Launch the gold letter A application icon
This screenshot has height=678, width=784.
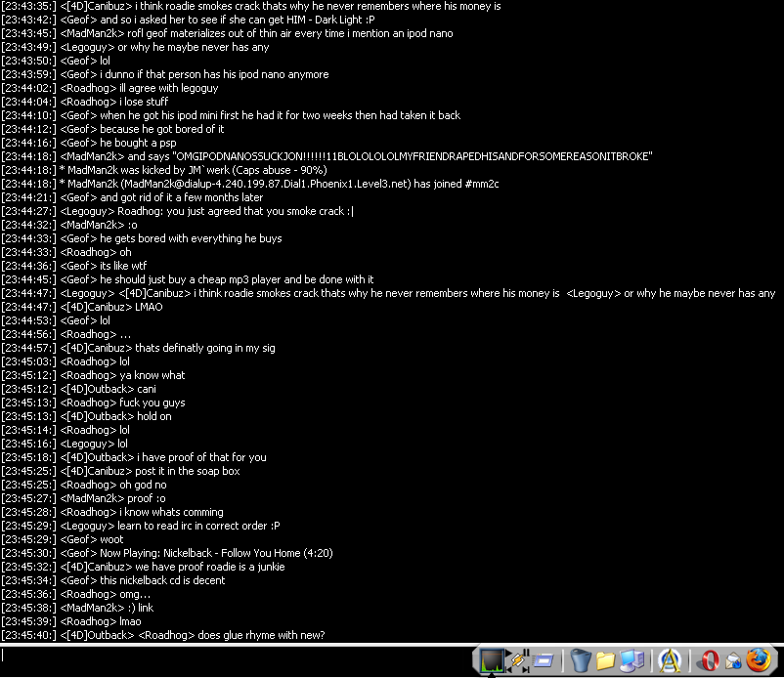670,661
